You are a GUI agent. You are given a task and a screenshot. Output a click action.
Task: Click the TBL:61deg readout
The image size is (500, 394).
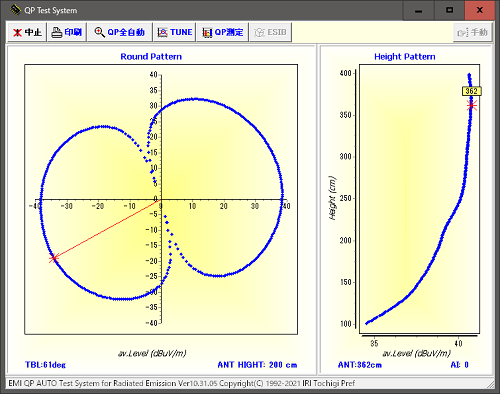pos(45,365)
